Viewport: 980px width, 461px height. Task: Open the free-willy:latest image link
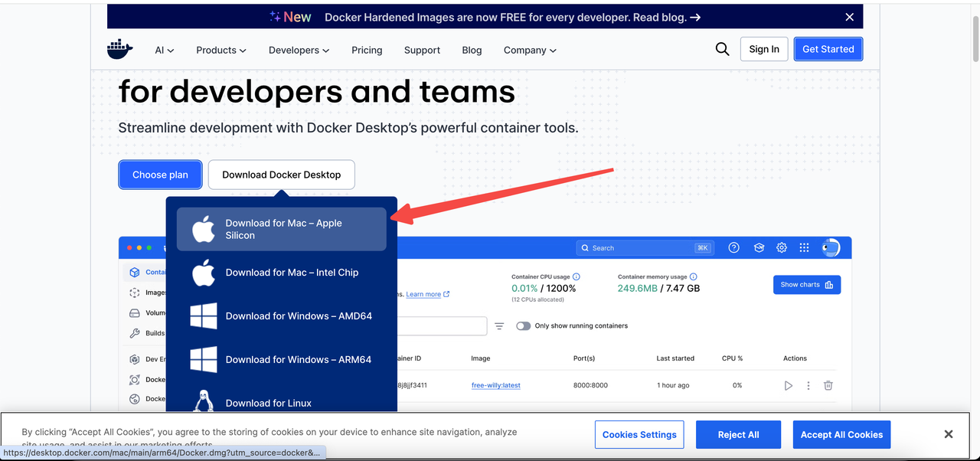[496, 385]
